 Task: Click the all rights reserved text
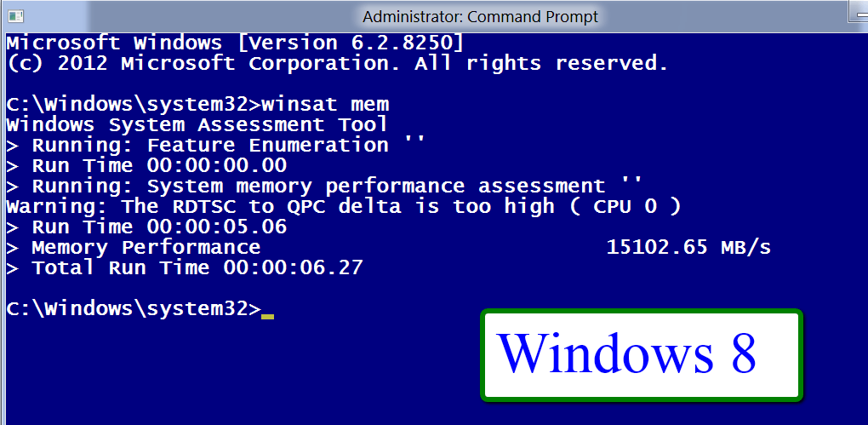541,64
